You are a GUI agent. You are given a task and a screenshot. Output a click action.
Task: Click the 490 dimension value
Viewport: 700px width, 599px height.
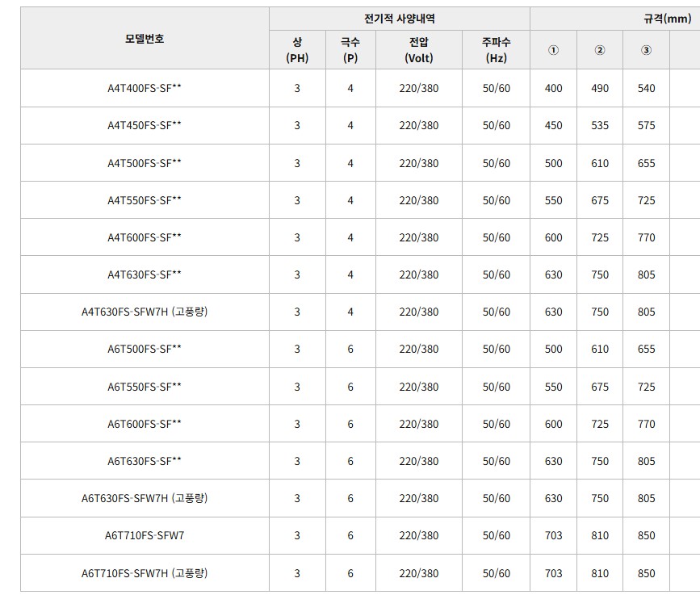coord(599,88)
